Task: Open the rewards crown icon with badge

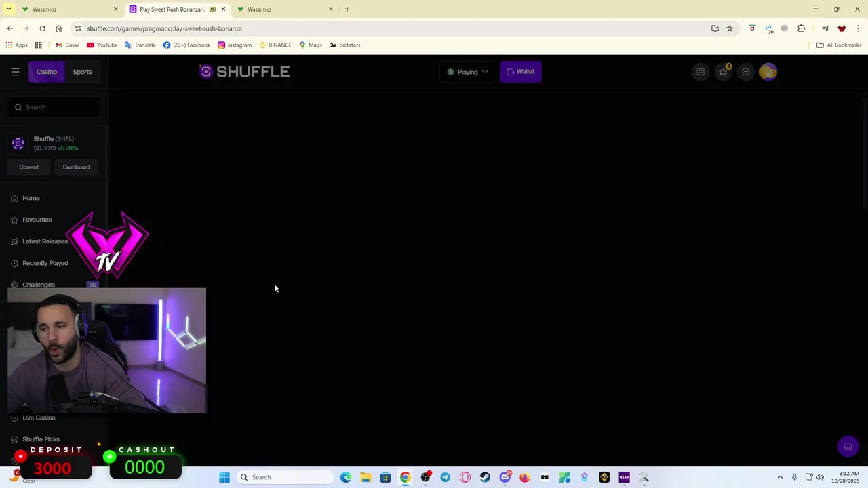Action: tap(724, 71)
